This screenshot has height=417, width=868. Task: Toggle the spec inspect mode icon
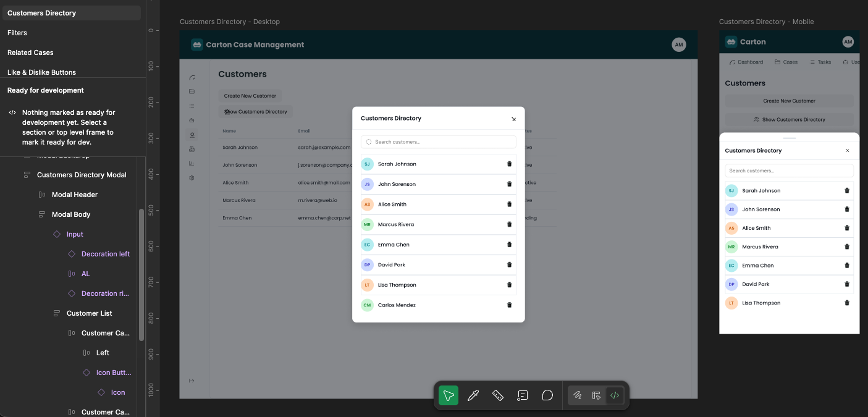coord(596,395)
